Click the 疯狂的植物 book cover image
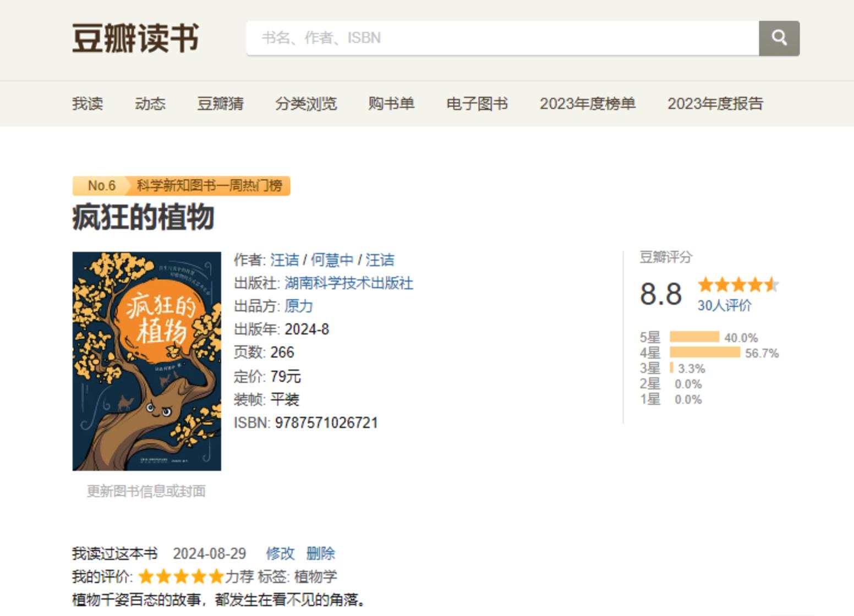This screenshot has width=854, height=616. point(146,361)
